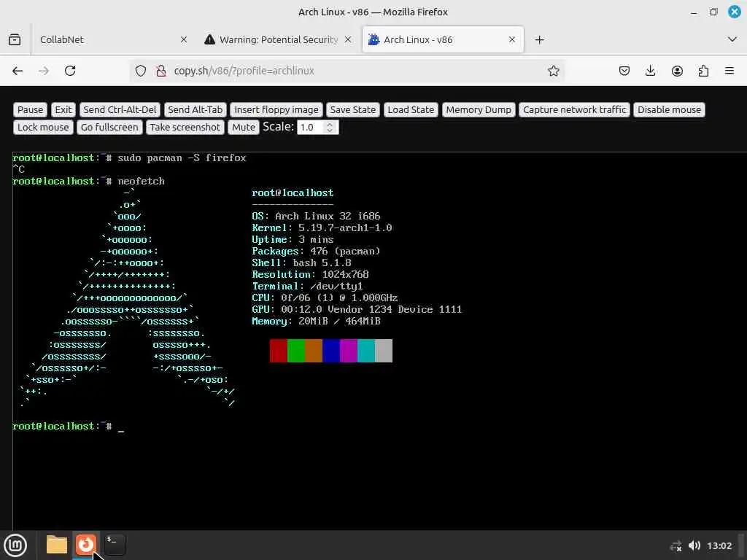The height and width of the screenshot is (560, 747).
Task: Open the volume control tray icon
Action: [x=694, y=545]
